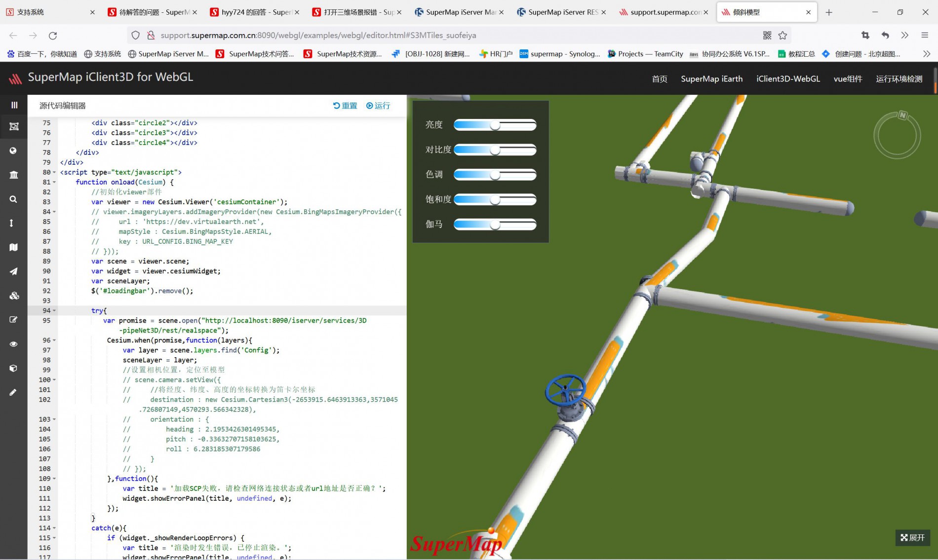Adjust the 色调 hue slider

click(x=495, y=175)
